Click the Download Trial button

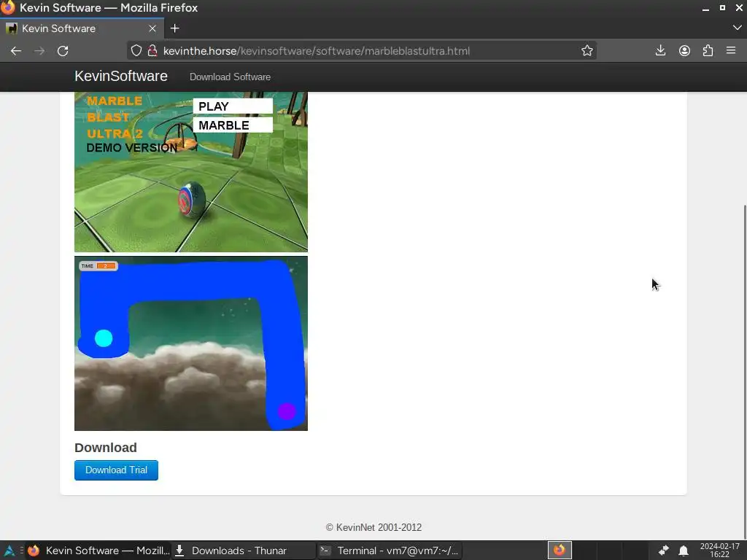pos(116,470)
